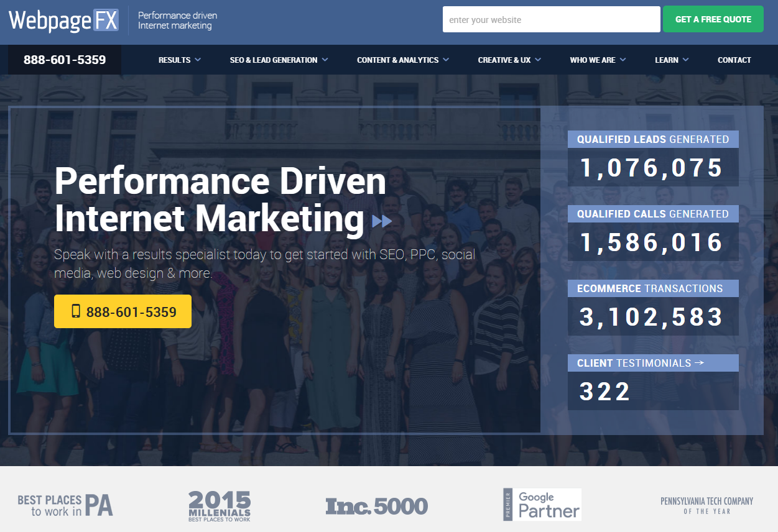Expand the Content & Analytics chevron
Image resolution: width=778 pixels, height=532 pixels.
click(446, 60)
